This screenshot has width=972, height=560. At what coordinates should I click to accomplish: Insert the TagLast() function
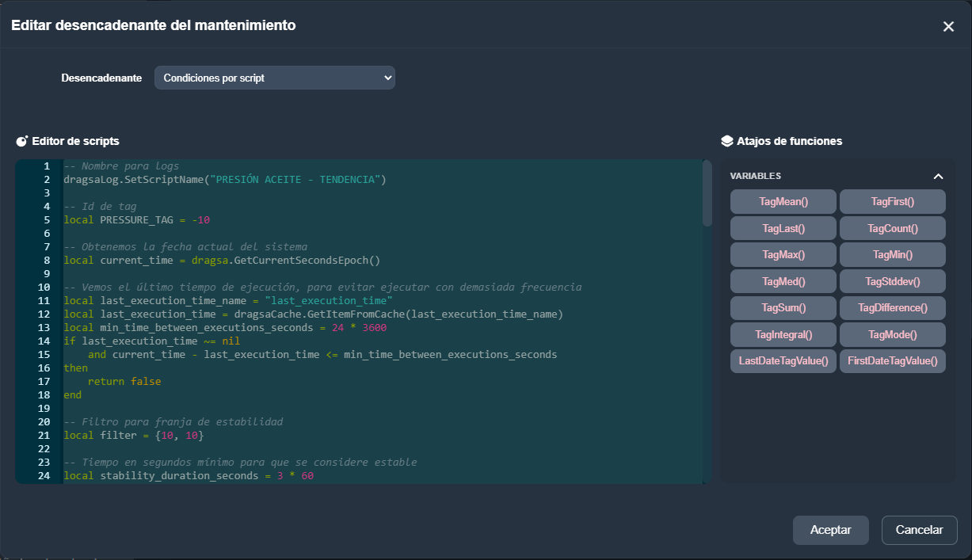click(x=783, y=228)
